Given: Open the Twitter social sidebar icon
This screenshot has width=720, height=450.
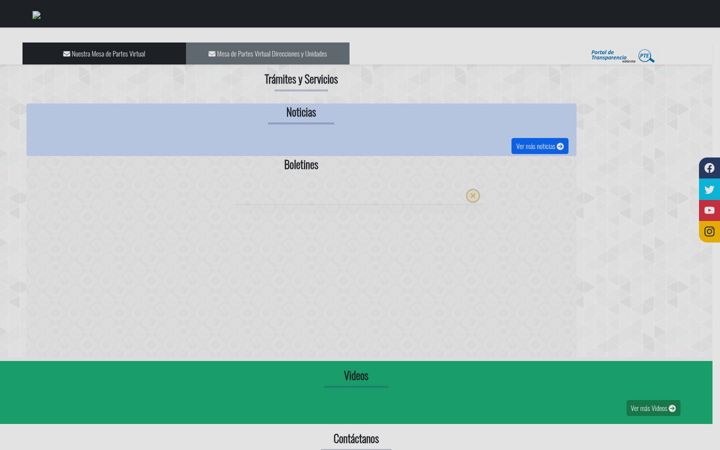Looking at the screenshot, I should [709, 189].
